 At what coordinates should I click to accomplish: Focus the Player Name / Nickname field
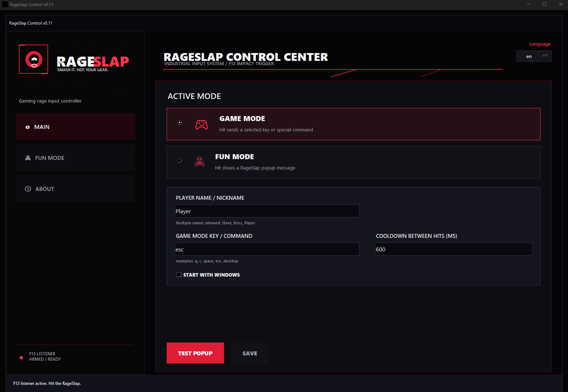tap(267, 211)
